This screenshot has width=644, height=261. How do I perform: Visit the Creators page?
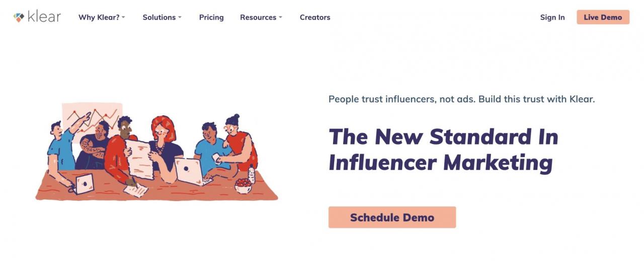(x=315, y=17)
